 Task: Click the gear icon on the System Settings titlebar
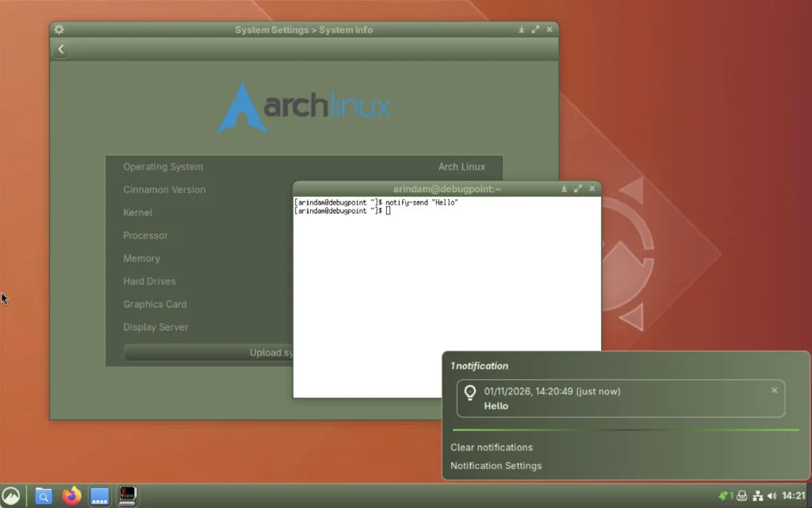[59, 29]
